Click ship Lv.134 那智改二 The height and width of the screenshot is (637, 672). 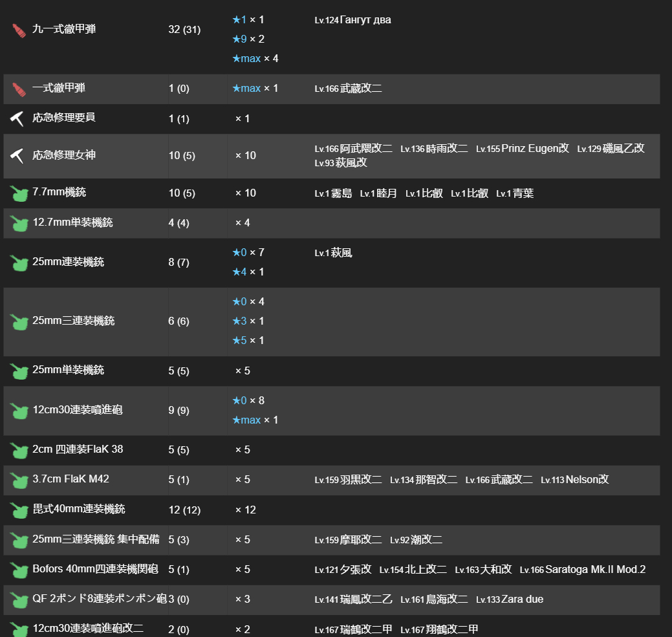[x=424, y=480]
